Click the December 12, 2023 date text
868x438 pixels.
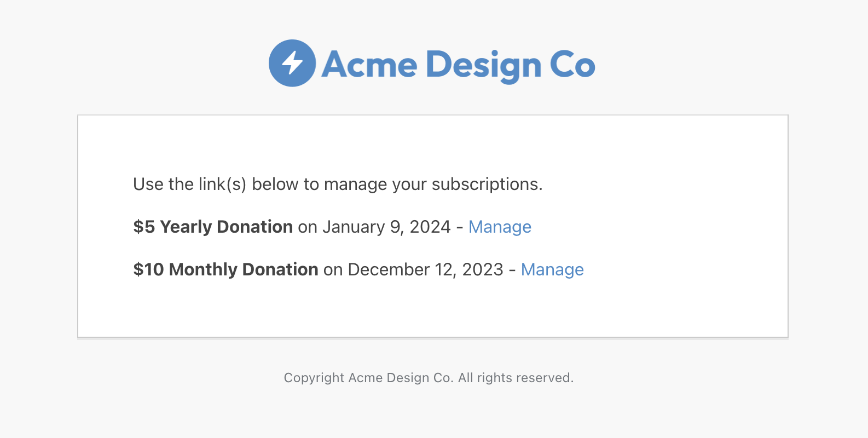tap(425, 269)
